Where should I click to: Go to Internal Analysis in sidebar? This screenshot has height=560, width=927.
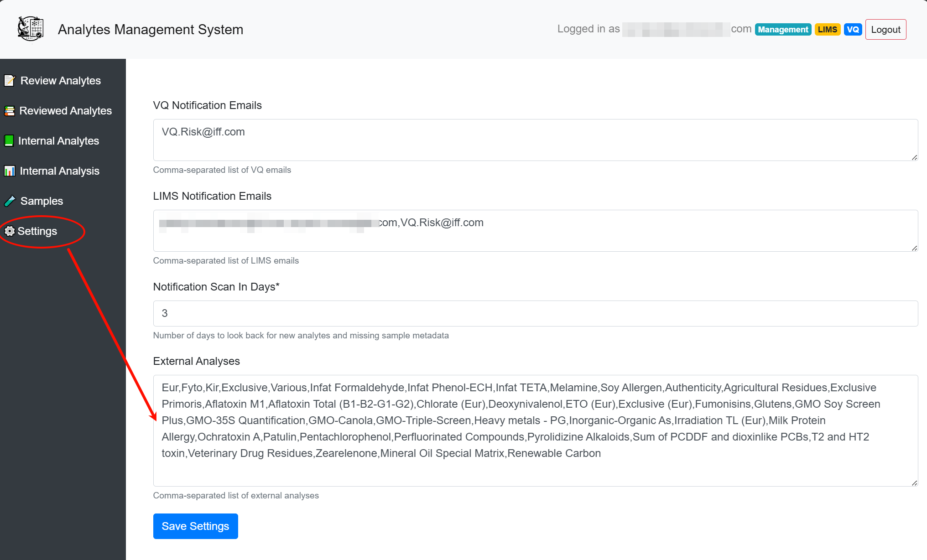(x=59, y=171)
